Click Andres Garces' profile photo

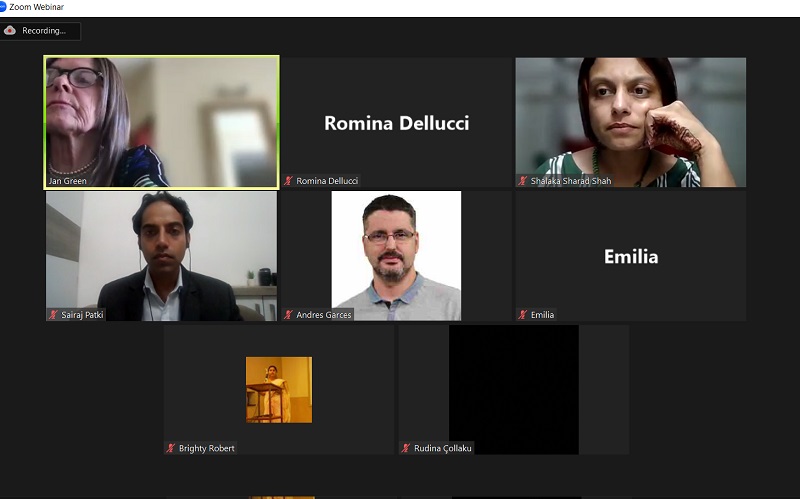(396, 255)
